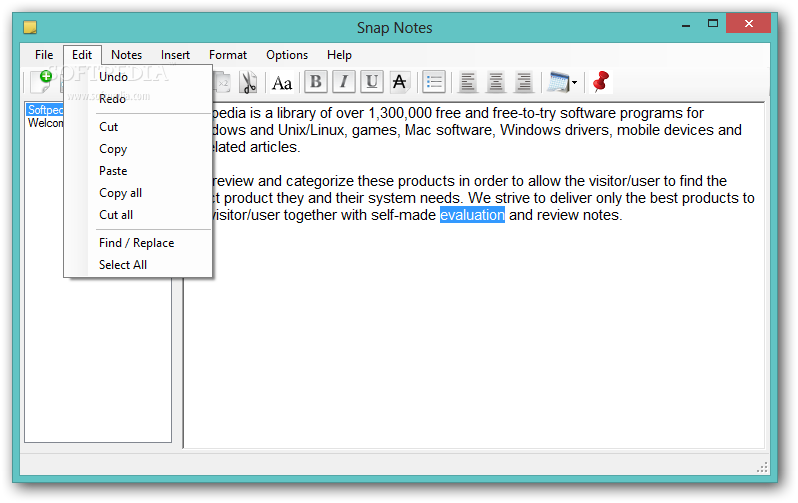The height and width of the screenshot is (503, 798).
Task: Click the new note icon with green plus
Action: coord(42,81)
